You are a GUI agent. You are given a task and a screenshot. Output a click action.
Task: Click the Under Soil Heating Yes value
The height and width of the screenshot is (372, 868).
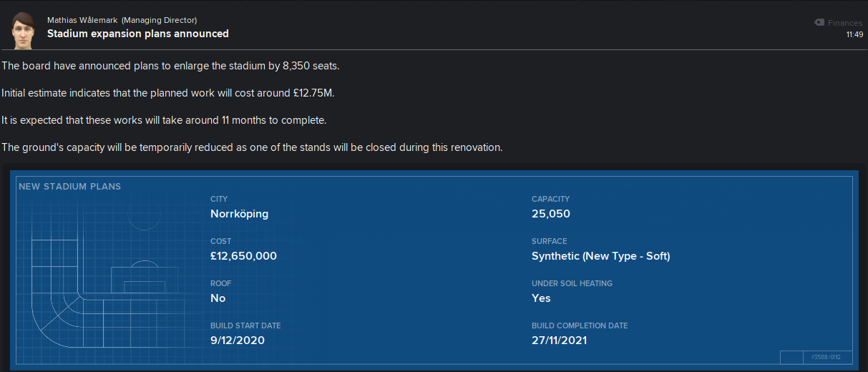pyautogui.click(x=541, y=298)
